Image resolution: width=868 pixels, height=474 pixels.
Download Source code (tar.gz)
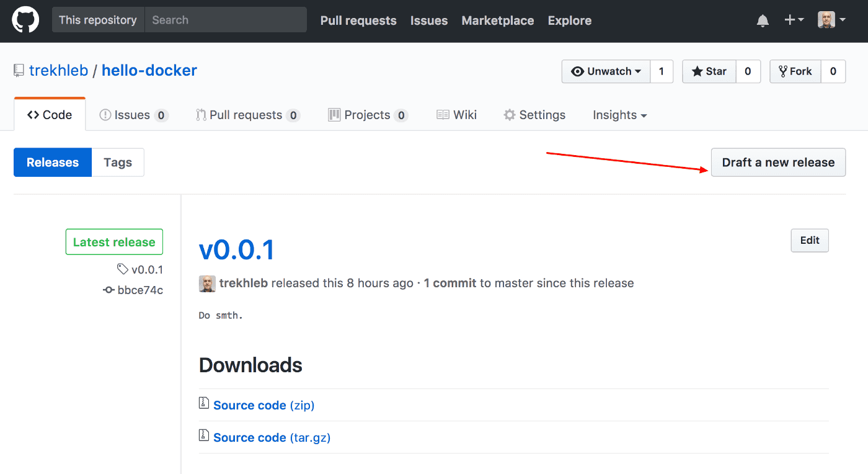pyautogui.click(x=272, y=437)
